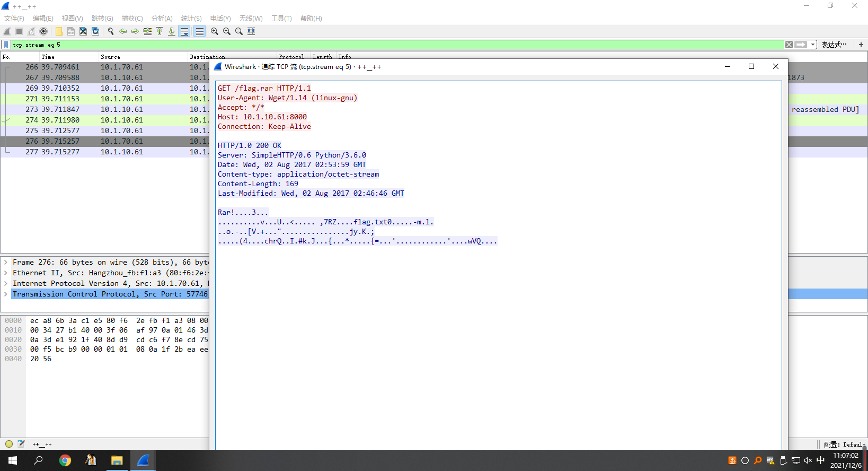
Task: Open the Windows Start menu
Action: (x=13, y=460)
